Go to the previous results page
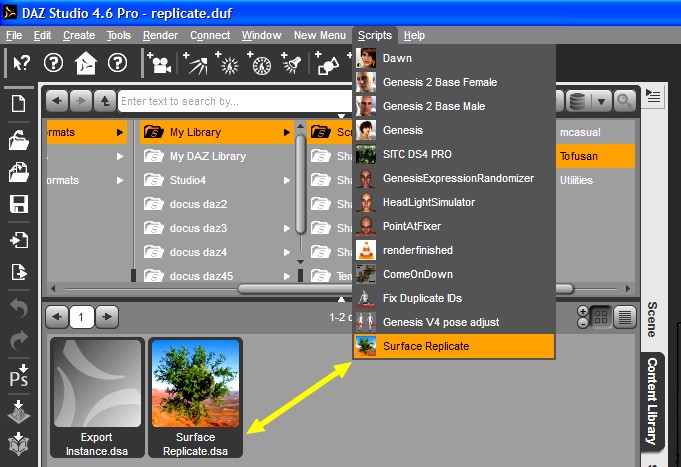Image resolution: width=681 pixels, height=467 pixels. pyautogui.click(x=56, y=317)
